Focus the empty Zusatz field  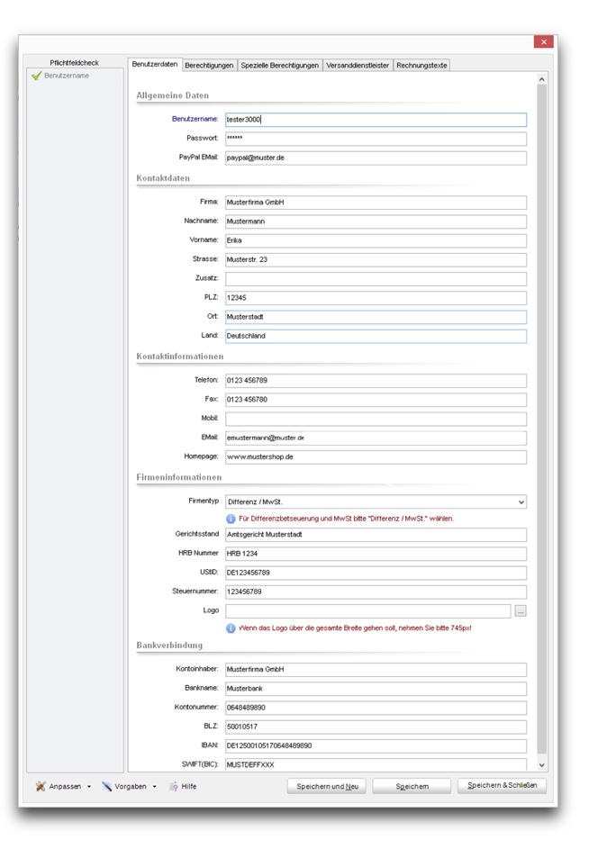pyautogui.click(x=376, y=279)
